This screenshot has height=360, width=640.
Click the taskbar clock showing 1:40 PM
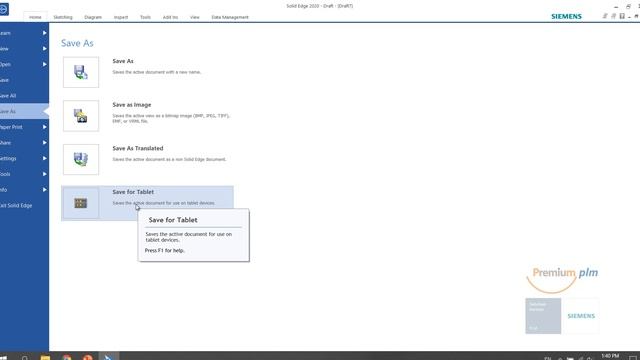(x=610, y=356)
